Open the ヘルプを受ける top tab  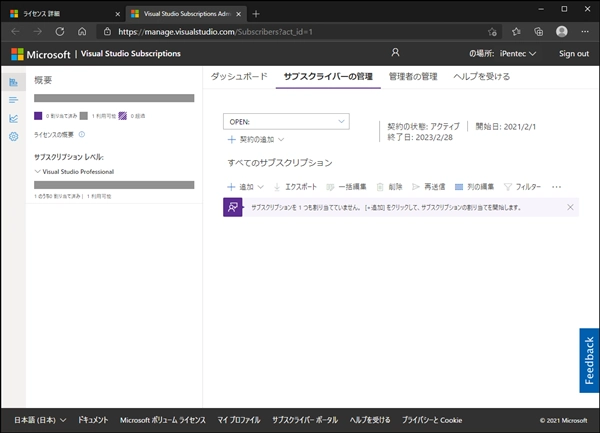click(481, 77)
